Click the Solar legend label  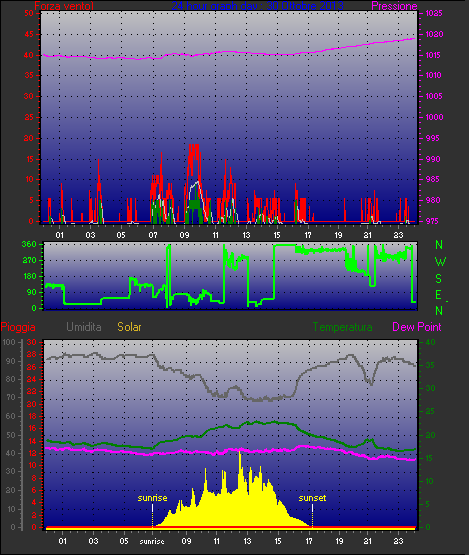coord(129,327)
